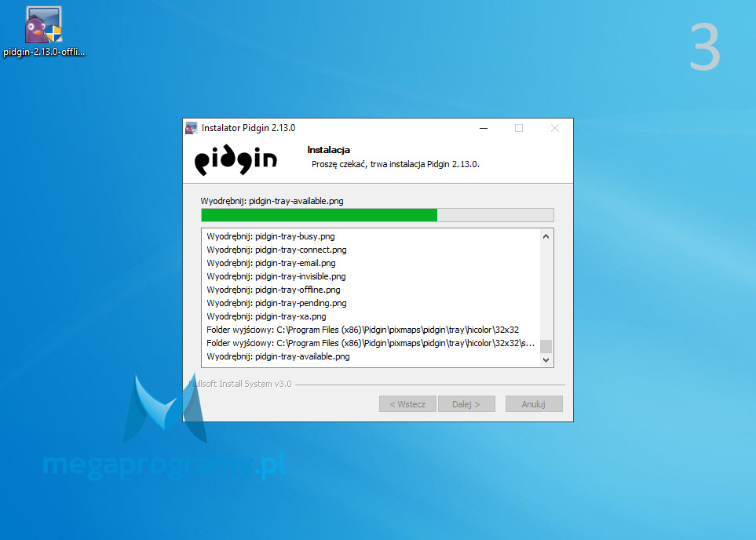Click the installer title bar icon
Image resolution: width=756 pixels, height=540 pixels.
(192, 128)
